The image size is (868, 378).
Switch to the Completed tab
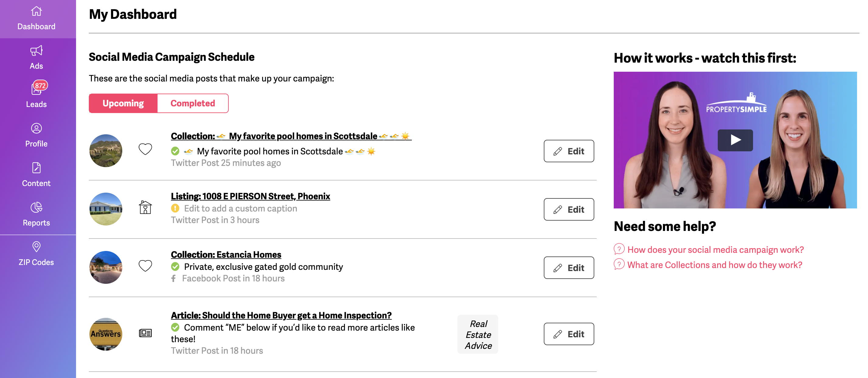[193, 103]
